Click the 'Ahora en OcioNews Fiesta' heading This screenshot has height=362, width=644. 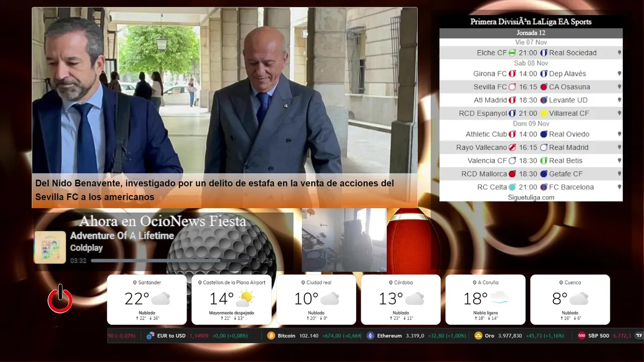coord(163,221)
